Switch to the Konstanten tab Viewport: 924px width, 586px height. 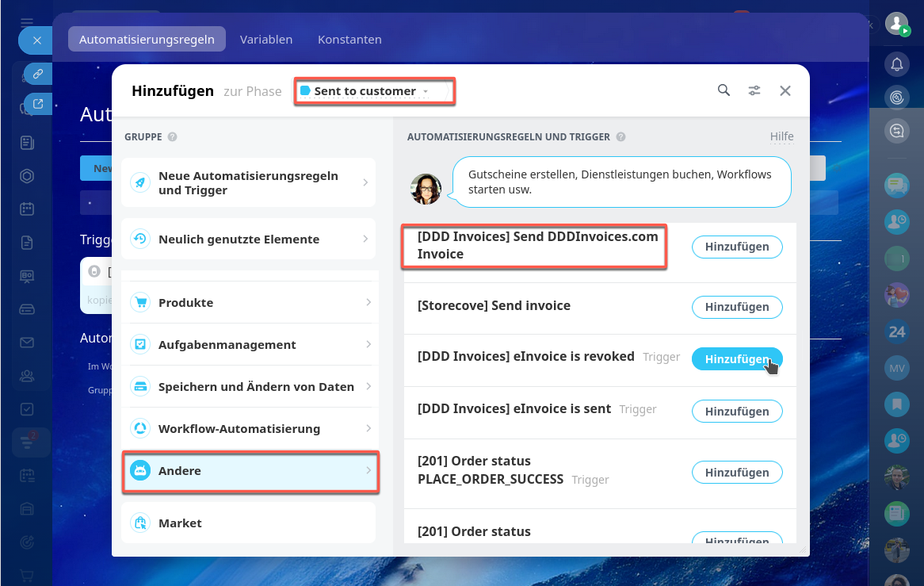[349, 40]
